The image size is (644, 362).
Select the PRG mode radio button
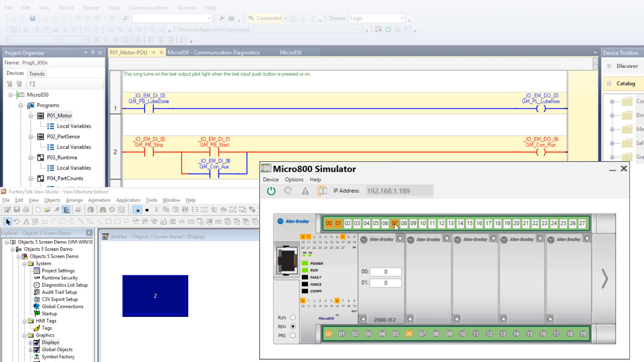tap(293, 335)
